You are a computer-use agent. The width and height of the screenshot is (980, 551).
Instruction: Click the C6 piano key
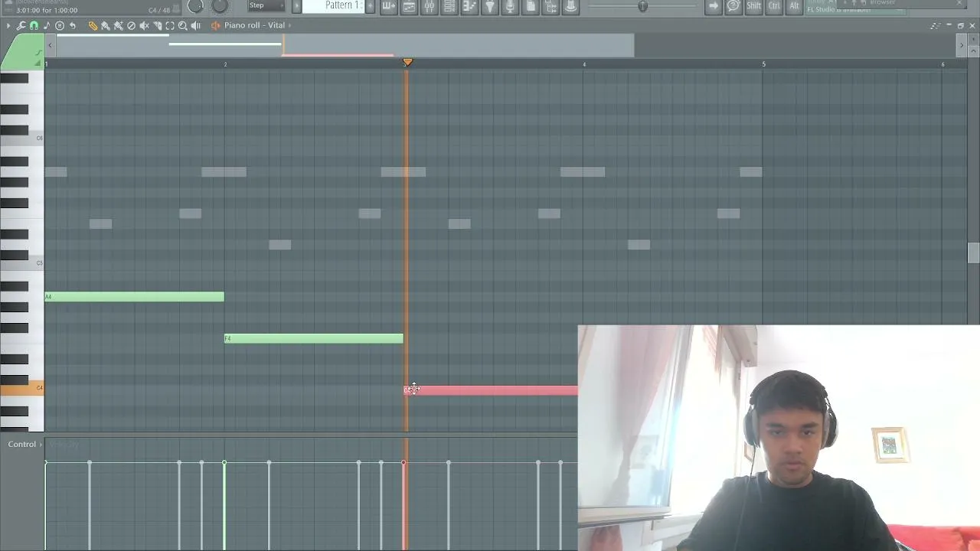click(22, 139)
